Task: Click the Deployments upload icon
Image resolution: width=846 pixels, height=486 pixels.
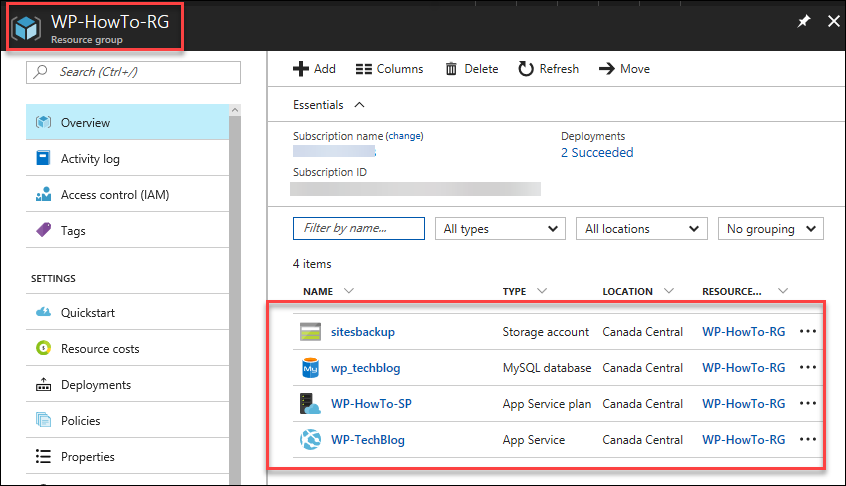Action: click(43, 384)
